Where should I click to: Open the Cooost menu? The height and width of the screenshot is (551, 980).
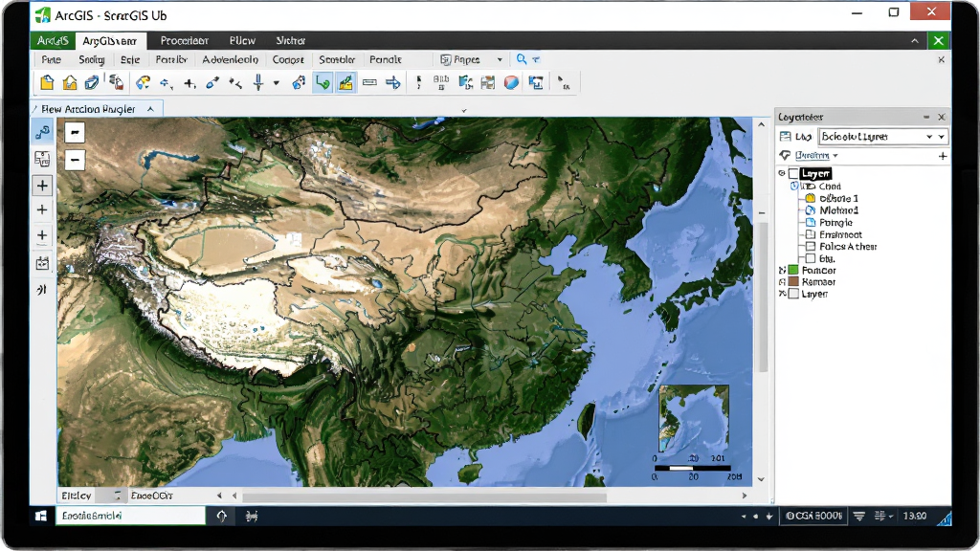point(288,59)
